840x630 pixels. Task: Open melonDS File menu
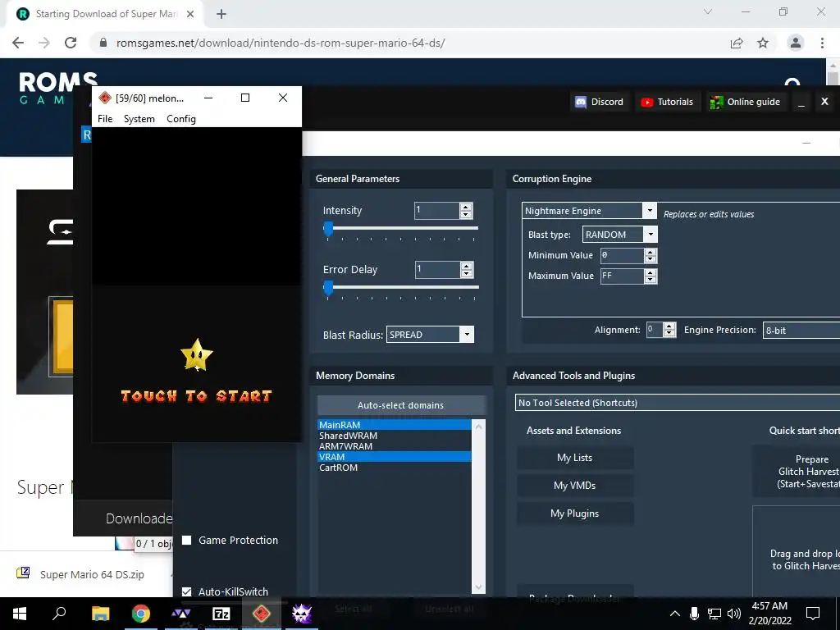tap(105, 118)
